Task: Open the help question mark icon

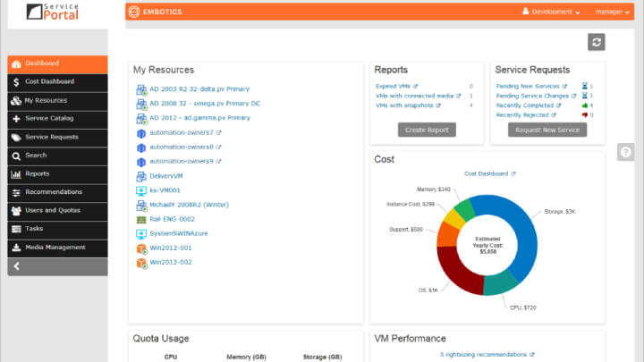Action: [x=625, y=152]
